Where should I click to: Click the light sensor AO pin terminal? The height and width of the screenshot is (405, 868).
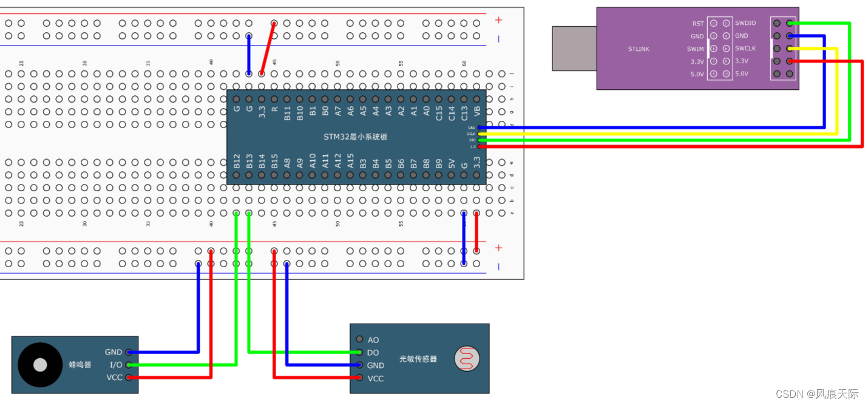(359, 339)
